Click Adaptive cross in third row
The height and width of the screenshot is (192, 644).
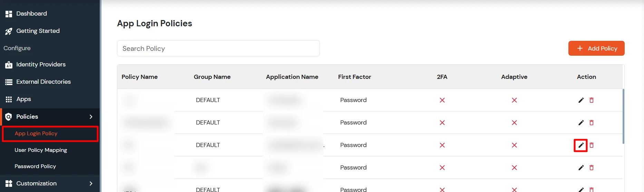514,145
